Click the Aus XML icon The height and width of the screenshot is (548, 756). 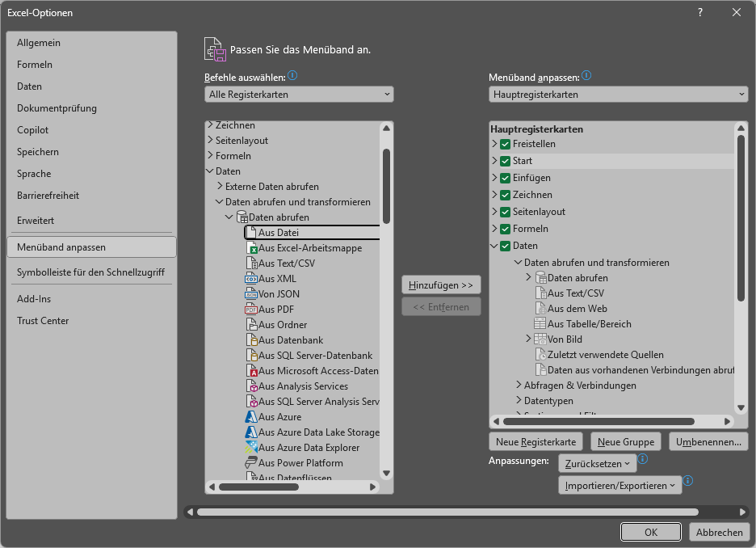pyautogui.click(x=252, y=279)
